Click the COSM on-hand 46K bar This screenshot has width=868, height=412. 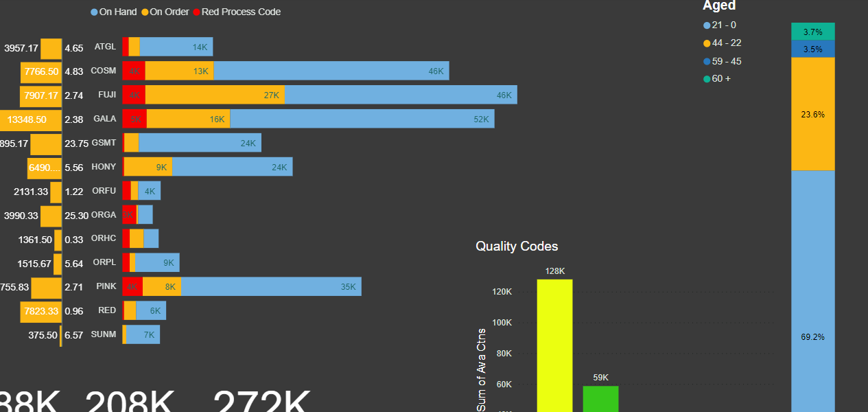tap(331, 71)
